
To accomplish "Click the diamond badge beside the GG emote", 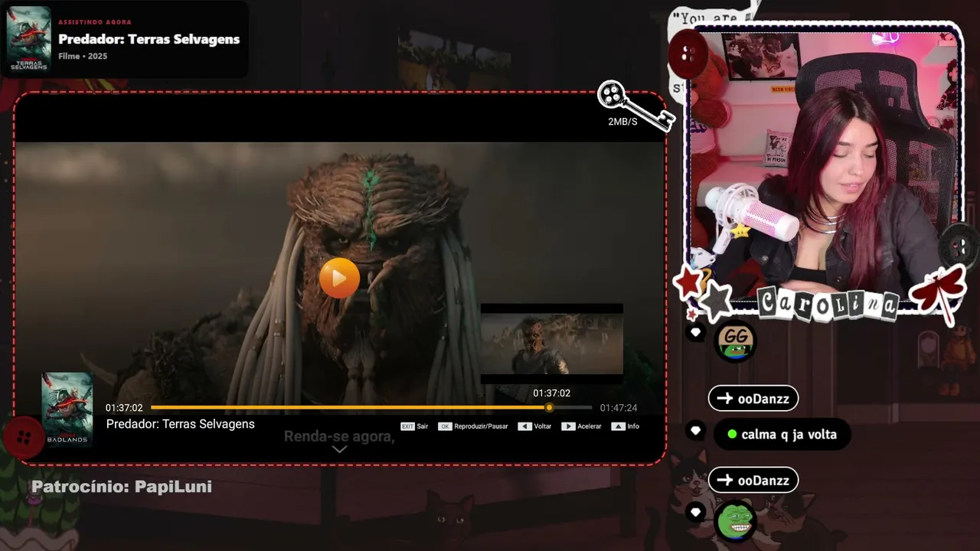I will pos(695,332).
